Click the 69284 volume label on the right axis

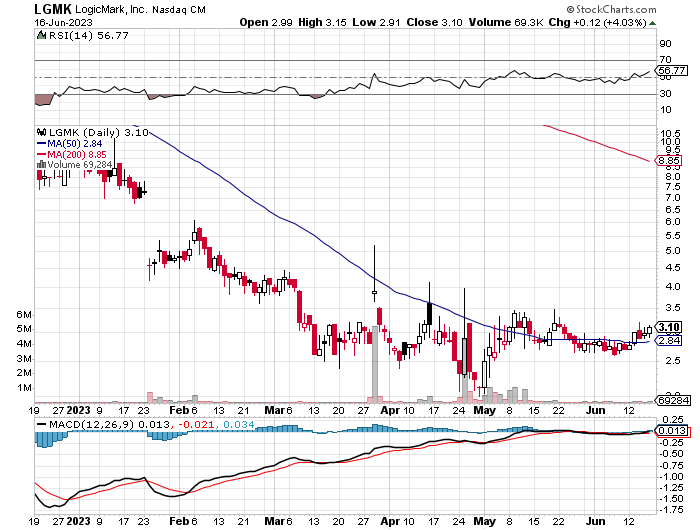click(673, 400)
